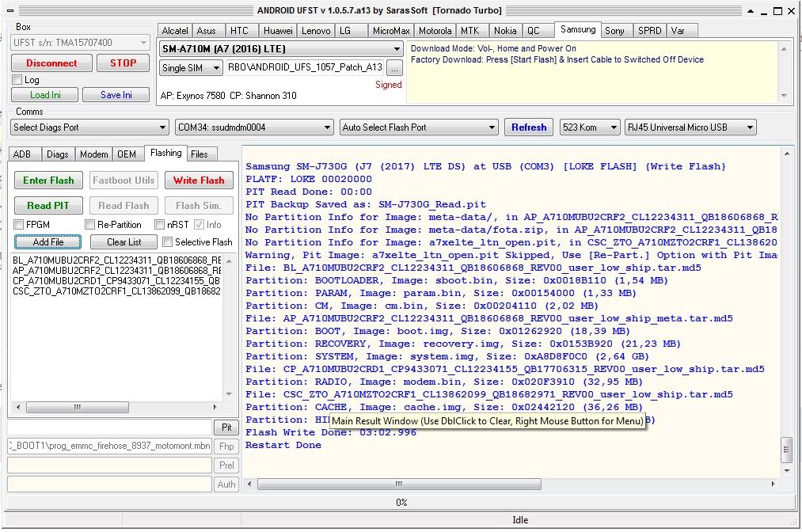Enable the FPGM checkbox
This screenshot has height=532, width=802.
[19, 225]
